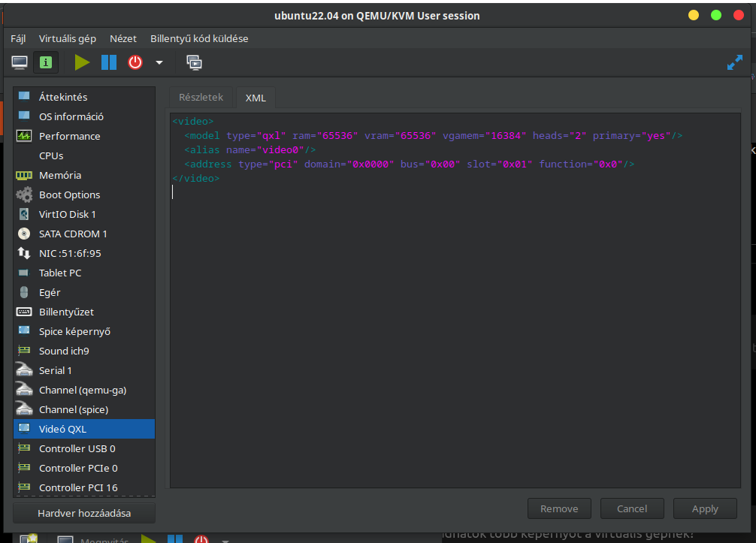Screen dimensions: 756x543
Task: Select Memória in the hardware list
Action: pyautogui.click(x=60, y=175)
